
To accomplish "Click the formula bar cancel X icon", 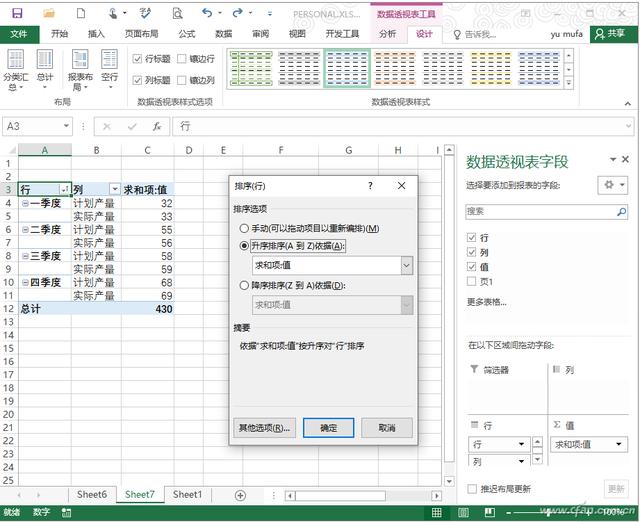I will point(107,127).
